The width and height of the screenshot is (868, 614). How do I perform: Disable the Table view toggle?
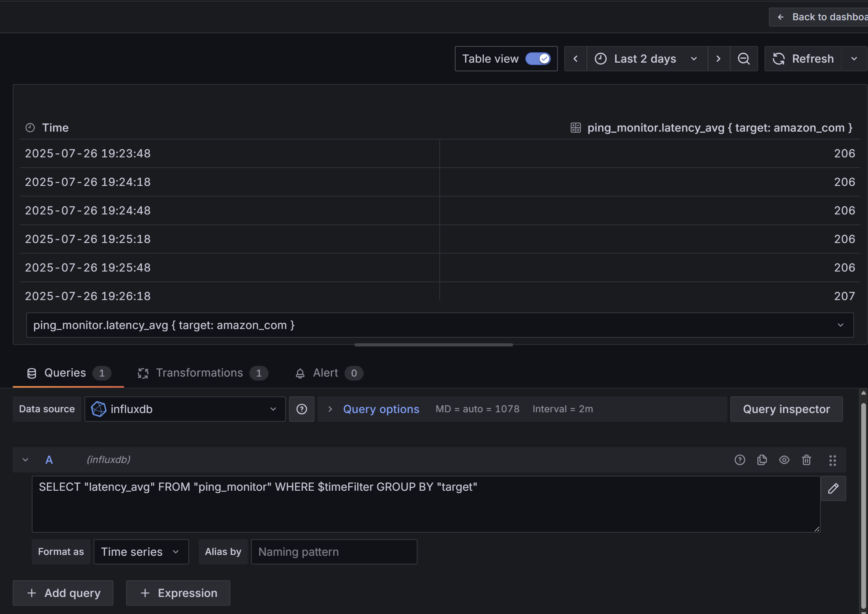538,59
